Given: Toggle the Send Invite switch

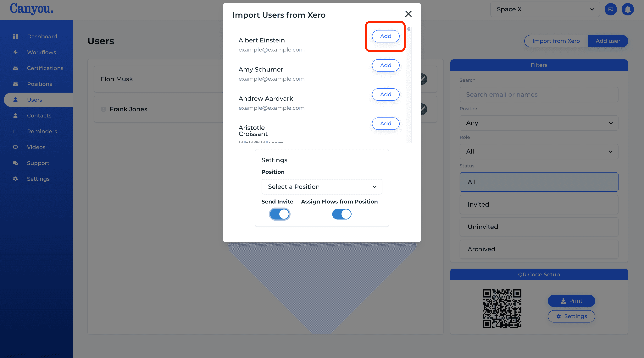Looking at the screenshot, I should 280,214.
